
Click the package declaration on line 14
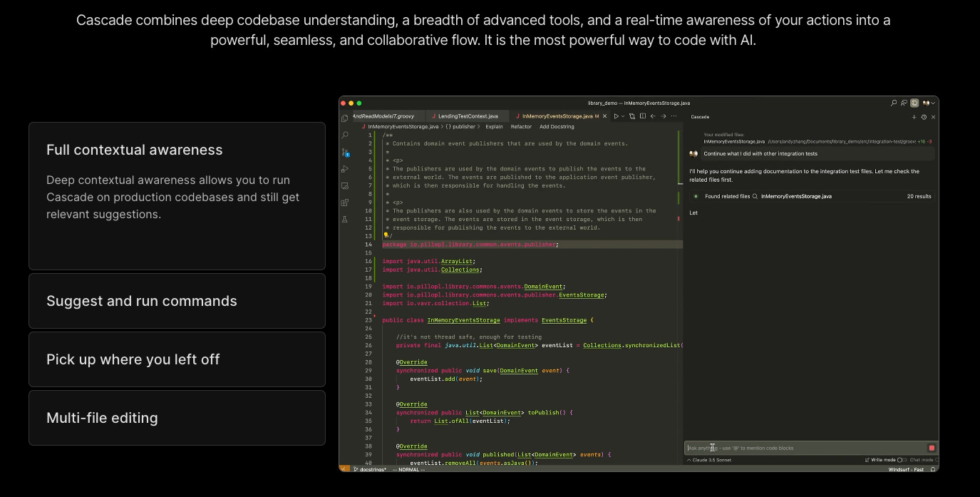(470, 245)
